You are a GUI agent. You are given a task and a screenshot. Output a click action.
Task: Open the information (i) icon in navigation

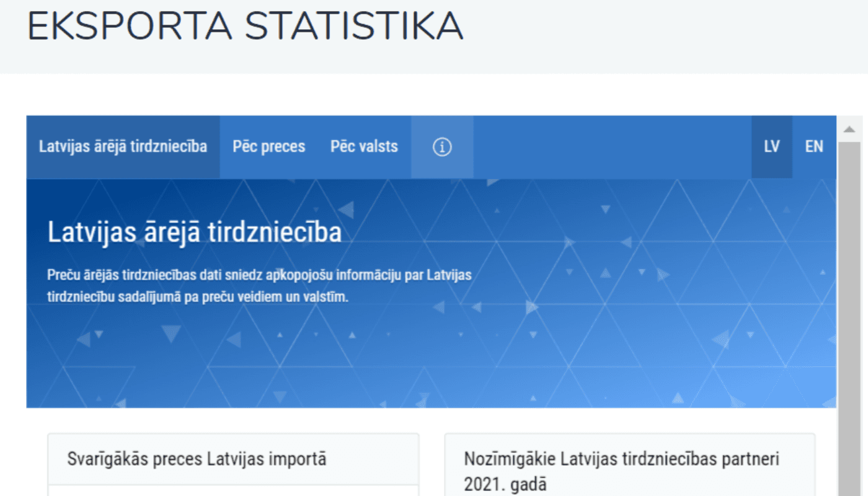pos(441,146)
